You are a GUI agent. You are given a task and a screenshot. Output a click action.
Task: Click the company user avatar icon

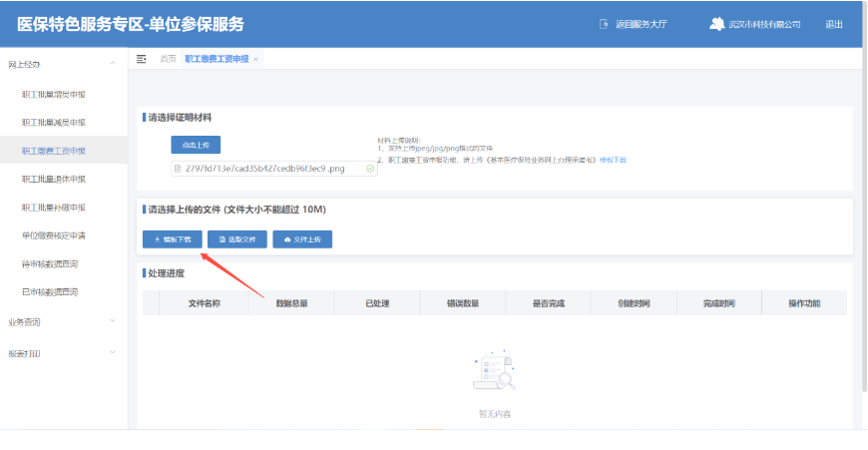(x=716, y=24)
